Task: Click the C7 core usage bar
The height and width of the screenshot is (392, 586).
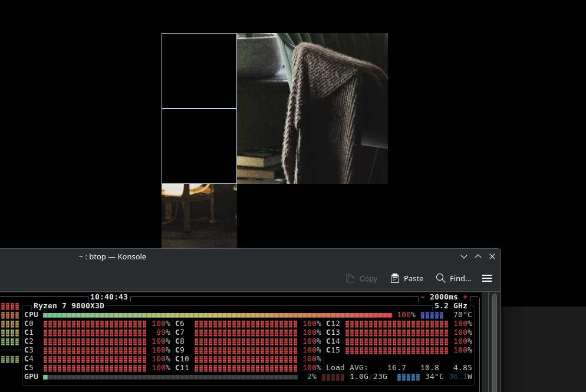Action: pyautogui.click(x=246, y=333)
